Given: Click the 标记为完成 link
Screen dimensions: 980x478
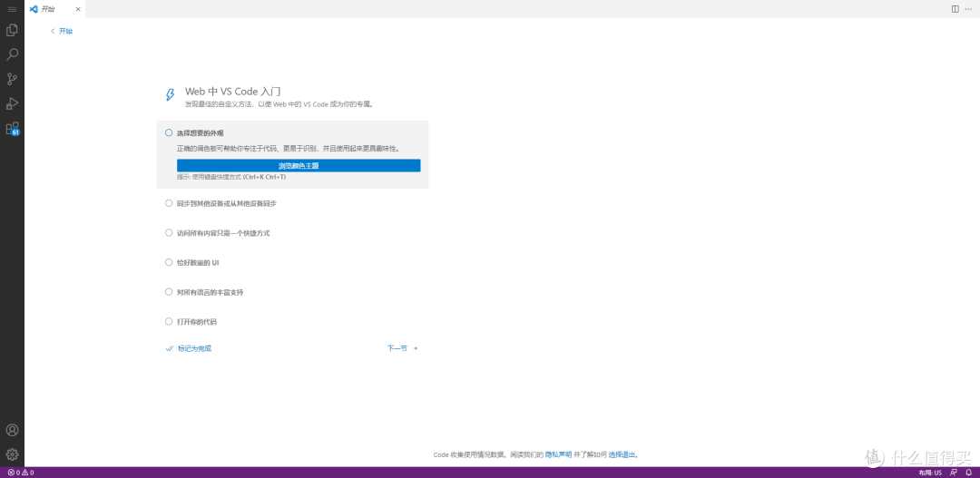Looking at the screenshot, I should [x=189, y=348].
